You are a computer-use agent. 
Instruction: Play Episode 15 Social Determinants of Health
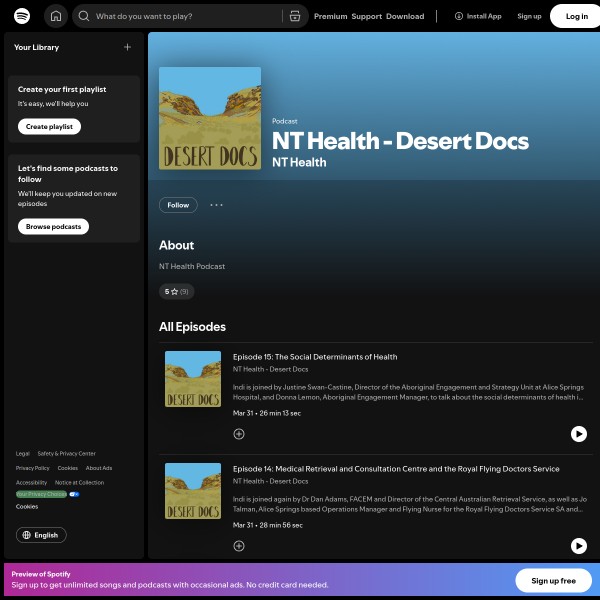pyautogui.click(x=578, y=433)
